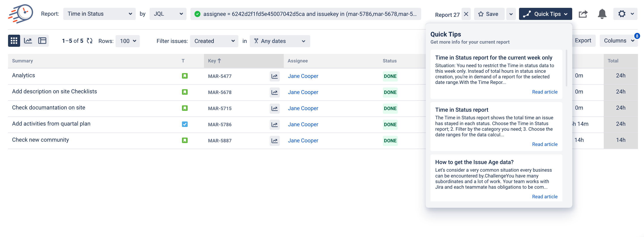Refresh the report data
Image resolution: width=644 pixels, height=237 pixels.
89,41
